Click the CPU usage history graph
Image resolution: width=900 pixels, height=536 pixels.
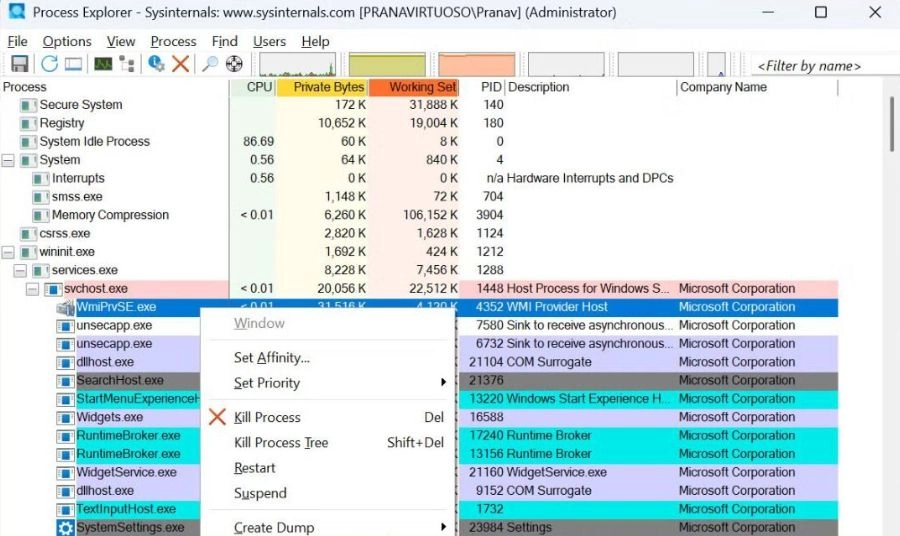297,64
